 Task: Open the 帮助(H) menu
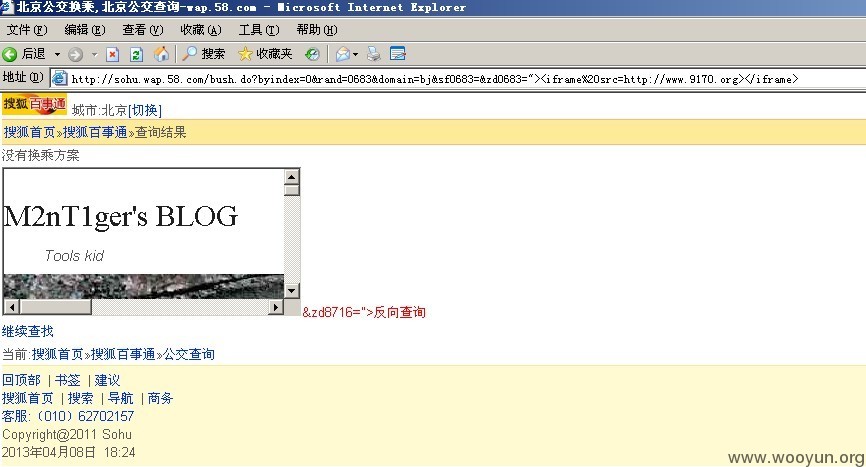pyautogui.click(x=317, y=30)
